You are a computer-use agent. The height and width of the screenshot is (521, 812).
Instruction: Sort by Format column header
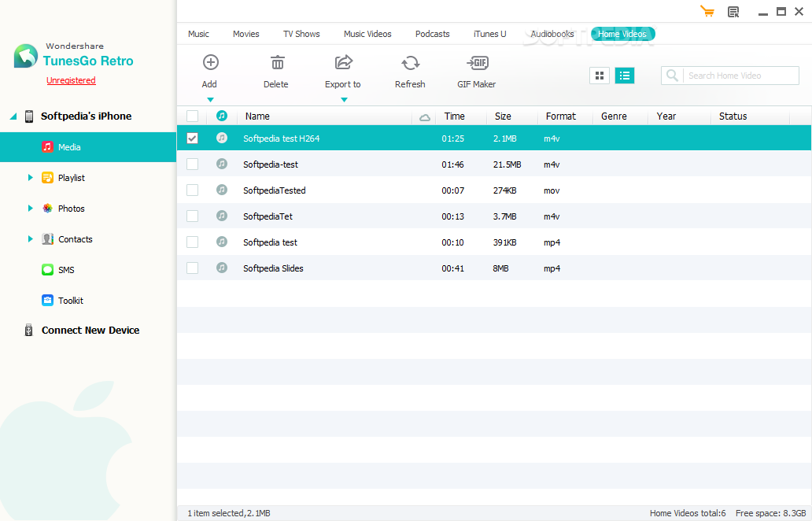pyautogui.click(x=561, y=116)
